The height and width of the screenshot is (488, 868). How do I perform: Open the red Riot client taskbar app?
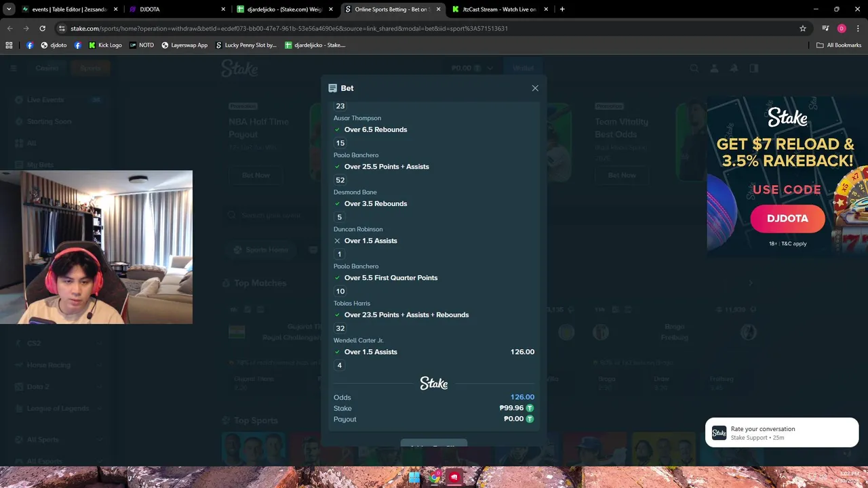tap(454, 477)
